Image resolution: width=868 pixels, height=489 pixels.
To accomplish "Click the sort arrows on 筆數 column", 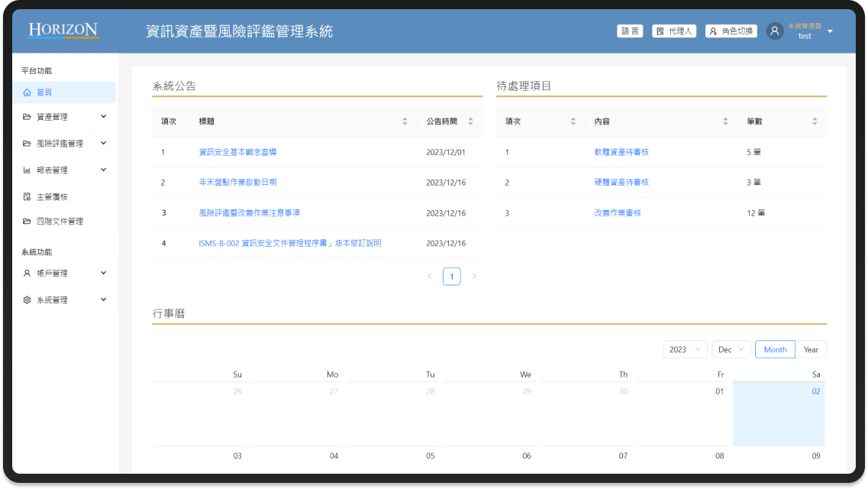I will pyautogui.click(x=815, y=121).
